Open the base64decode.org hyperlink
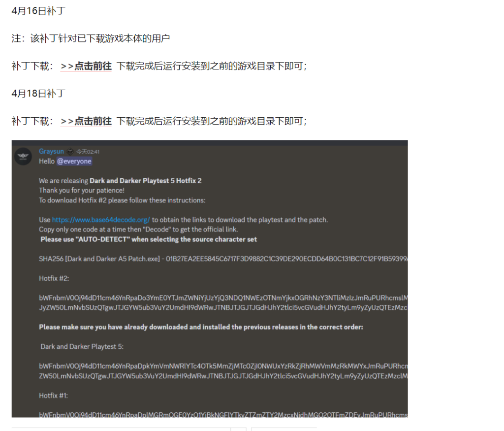Viewport: 504px width, 431px height. click(x=101, y=220)
